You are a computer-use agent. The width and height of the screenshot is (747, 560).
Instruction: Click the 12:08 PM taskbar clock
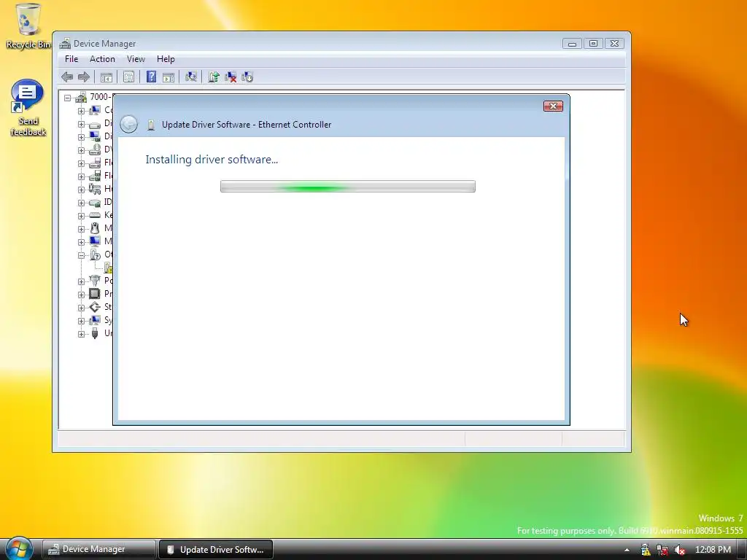713,550
